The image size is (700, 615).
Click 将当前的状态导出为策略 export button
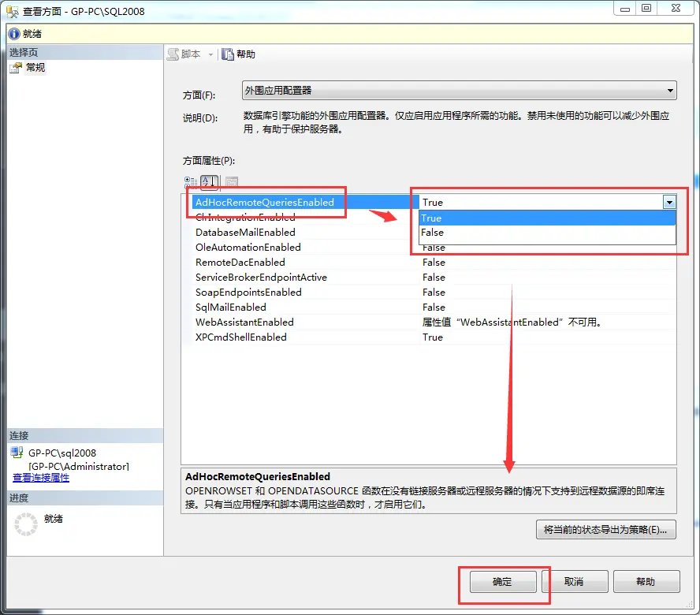tap(605, 529)
